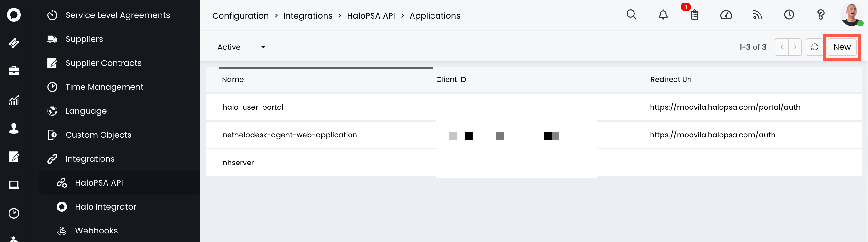Screen dimensions: 868x242
Task: Click the RSS feed icon
Action: (x=757, y=15)
